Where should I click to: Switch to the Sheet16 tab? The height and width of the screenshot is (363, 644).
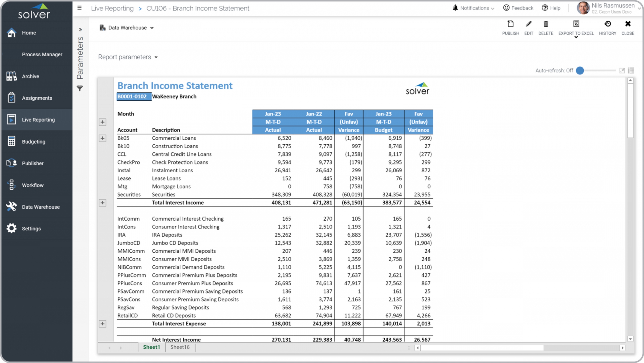pos(180,347)
